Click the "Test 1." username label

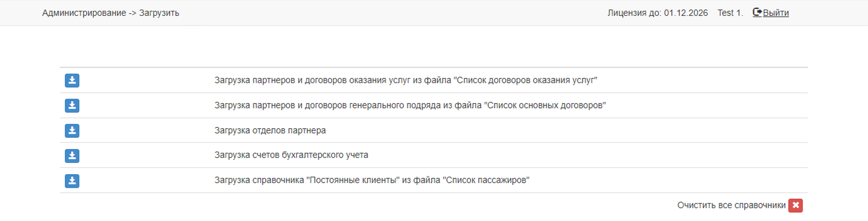click(730, 13)
